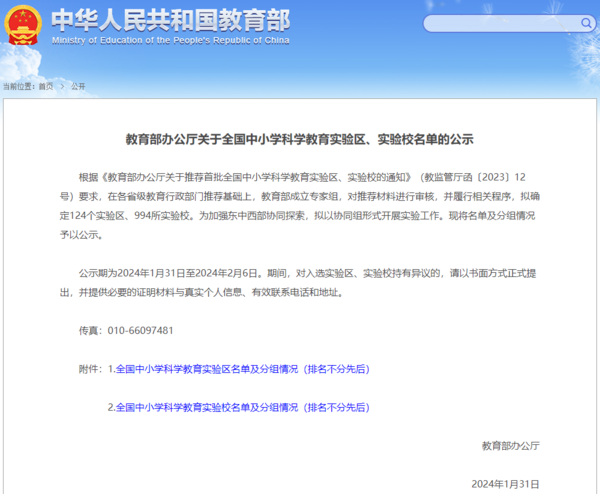This screenshot has height=494, width=600.
Task: Click the line 出，并提供必要的证明材料
Action: tap(201, 292)
